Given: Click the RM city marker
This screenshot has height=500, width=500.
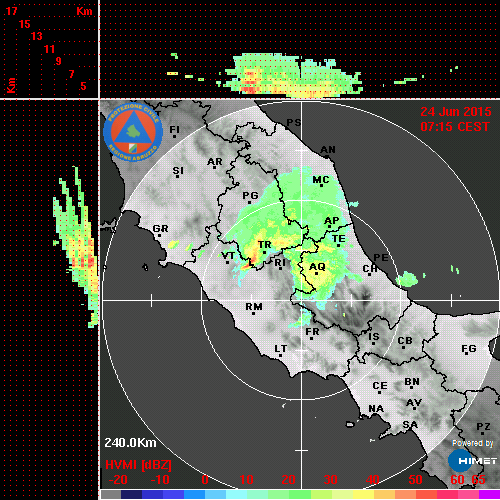Looking at the screenshot, I should [x=253, y=313].
